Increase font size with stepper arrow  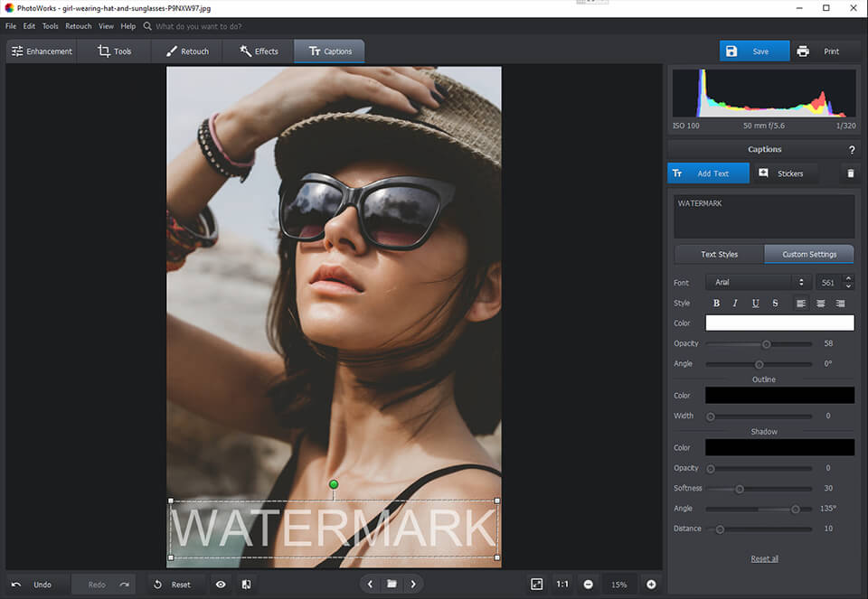[848, 278]
